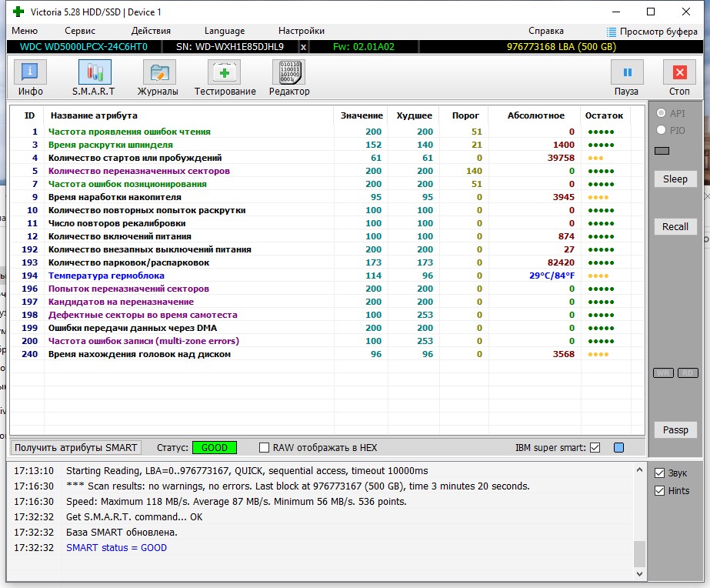This screenshot has height=588, width=710.
Task: Click the Recall button
Action: (x=675, y=226)
